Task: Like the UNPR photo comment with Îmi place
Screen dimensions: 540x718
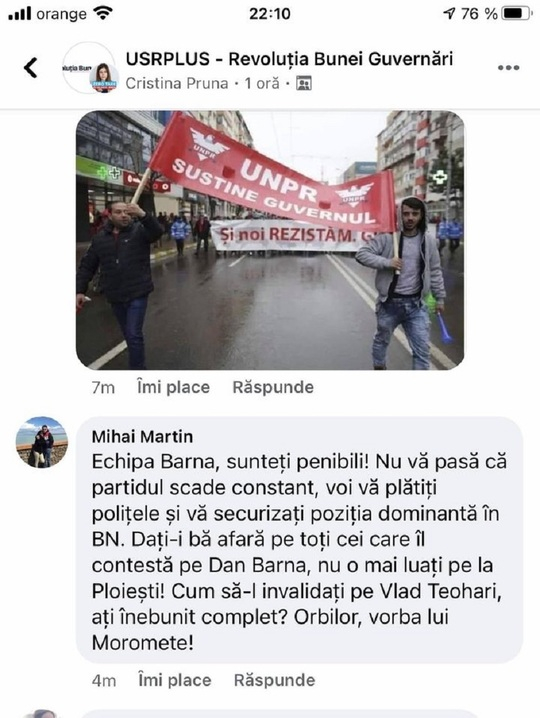Action: (173, 387)
